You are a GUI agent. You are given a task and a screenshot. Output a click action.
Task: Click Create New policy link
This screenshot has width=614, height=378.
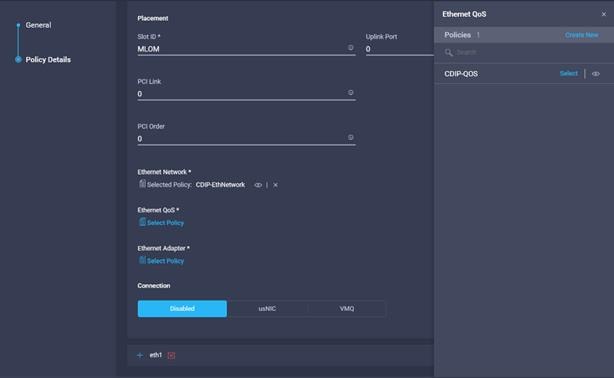coord(581,35)
